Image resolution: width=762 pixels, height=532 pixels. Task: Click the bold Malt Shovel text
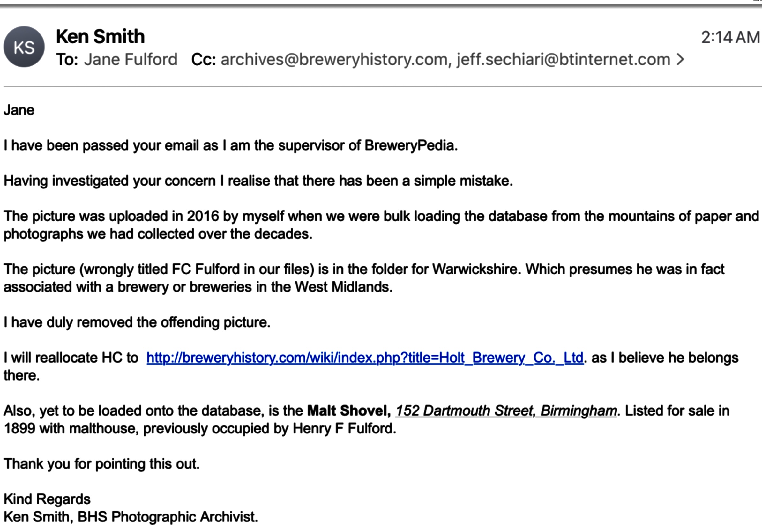pos(349,411)
